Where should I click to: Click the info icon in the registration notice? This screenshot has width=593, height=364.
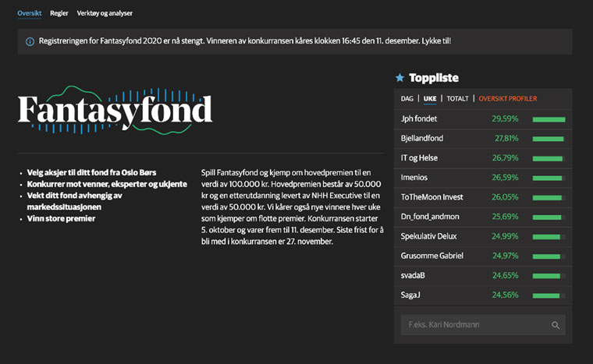30,41
